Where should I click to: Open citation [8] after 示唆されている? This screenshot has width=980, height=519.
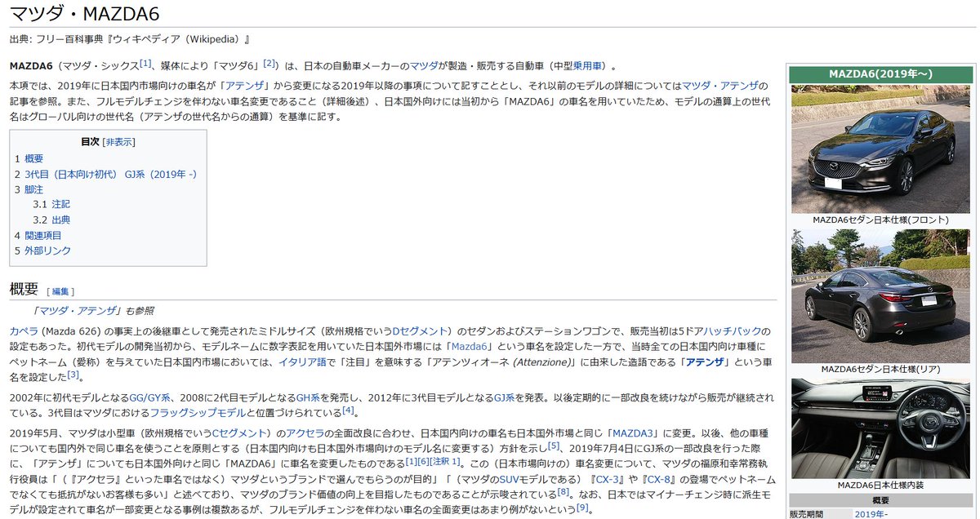[563, 490]
